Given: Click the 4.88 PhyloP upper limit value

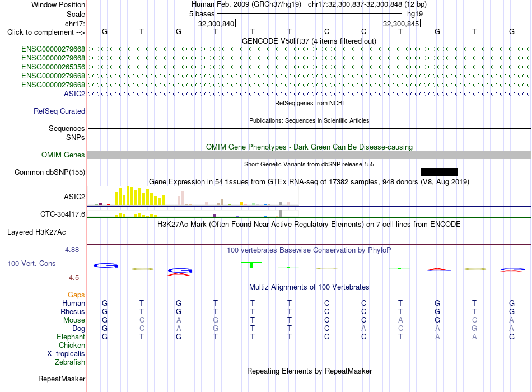Looking at the screenshot, I should (x=72, y=250).
